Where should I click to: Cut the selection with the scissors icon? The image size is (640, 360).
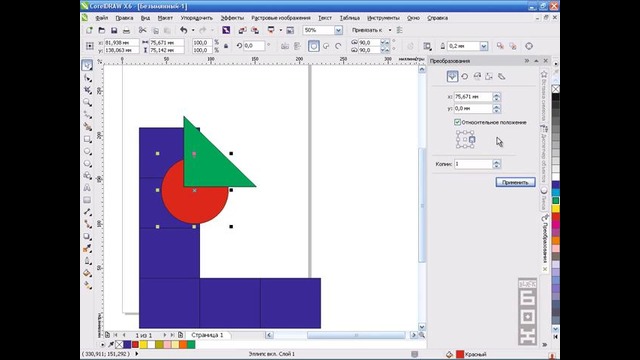coord(142,30)
